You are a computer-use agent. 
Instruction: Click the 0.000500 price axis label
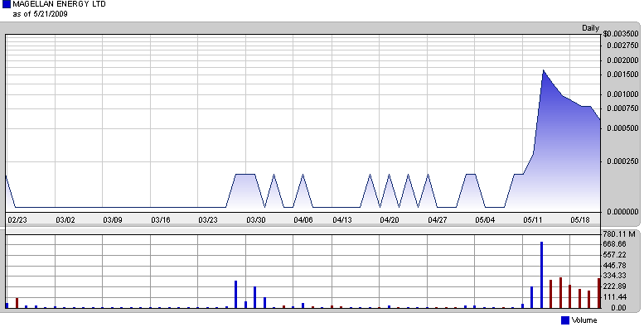point(623,128)
